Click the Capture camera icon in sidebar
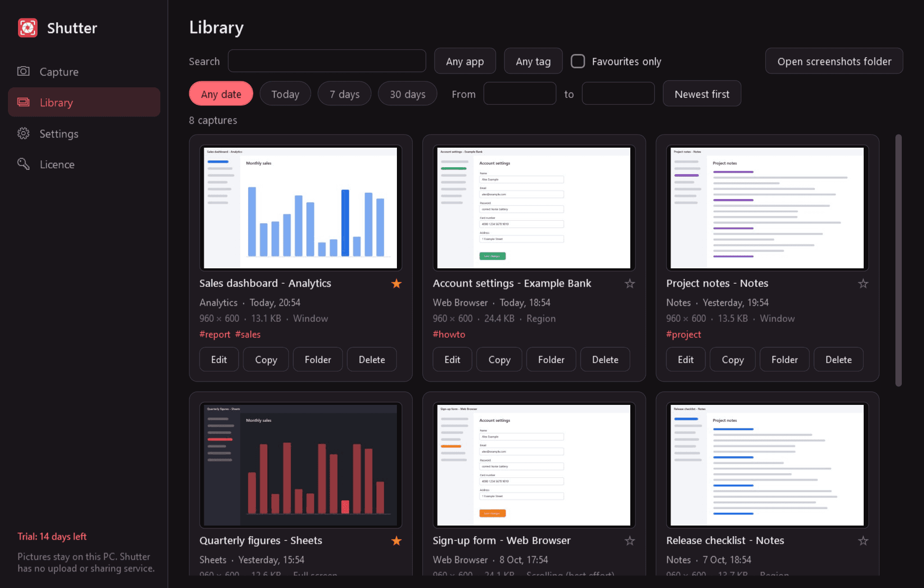 pyautogui.click(x=23, y=71)
